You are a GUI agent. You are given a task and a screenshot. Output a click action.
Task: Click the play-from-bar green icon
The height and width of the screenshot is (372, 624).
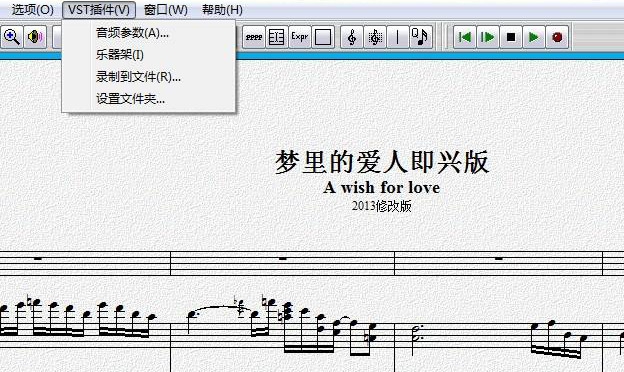point(488,37)
